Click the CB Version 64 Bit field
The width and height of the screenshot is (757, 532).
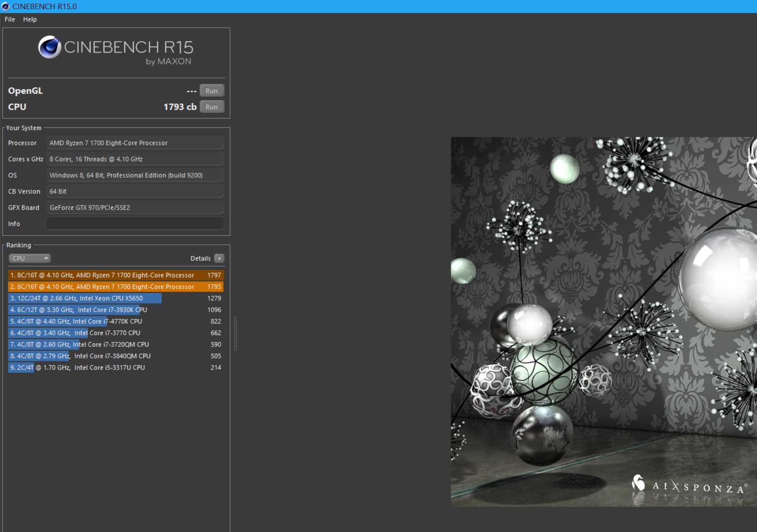[135, 192]
